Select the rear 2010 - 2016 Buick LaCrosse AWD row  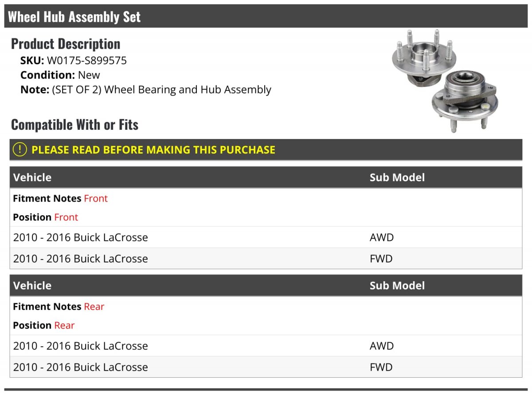(x=266, y=346)
